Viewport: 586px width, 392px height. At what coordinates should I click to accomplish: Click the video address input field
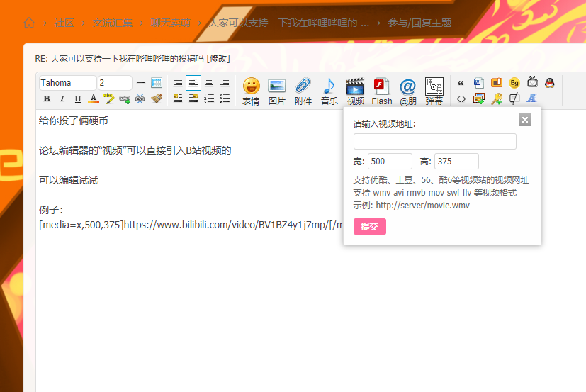pyautogui.click(x=434, y=142)
